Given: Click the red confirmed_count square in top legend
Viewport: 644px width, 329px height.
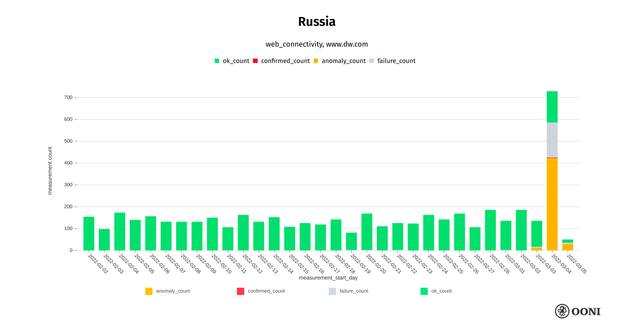Looking at the screenshot, I should [255, 61].
